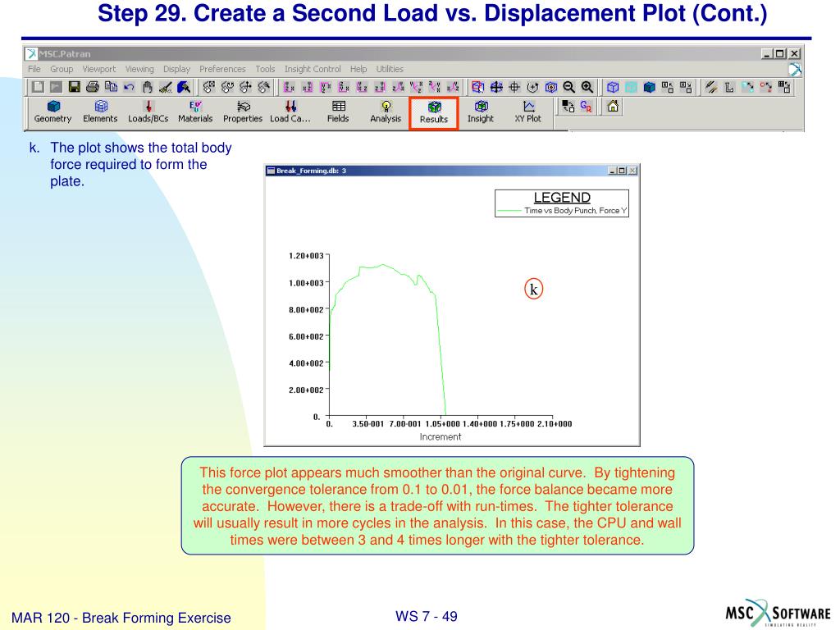Switch to Smooth Shaded dark cube icon

(x=650, y=87)
